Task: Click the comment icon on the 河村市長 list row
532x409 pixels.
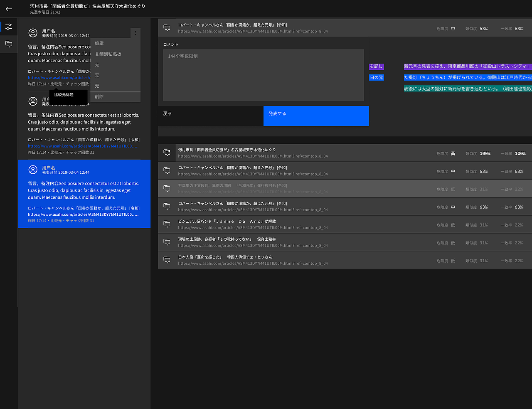Action: click(167, 153)
